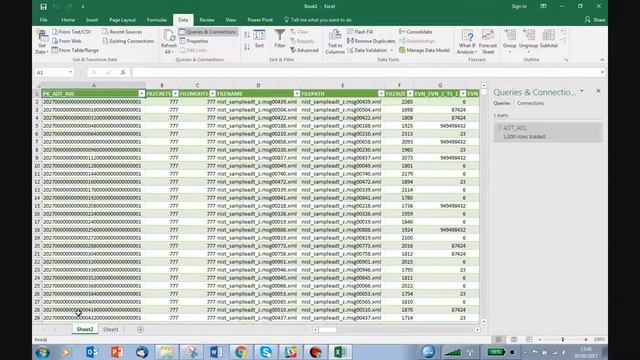Open Outline dialog launcher
The image size is (640, 360).
pyautogui.click(x=566, y=60)
